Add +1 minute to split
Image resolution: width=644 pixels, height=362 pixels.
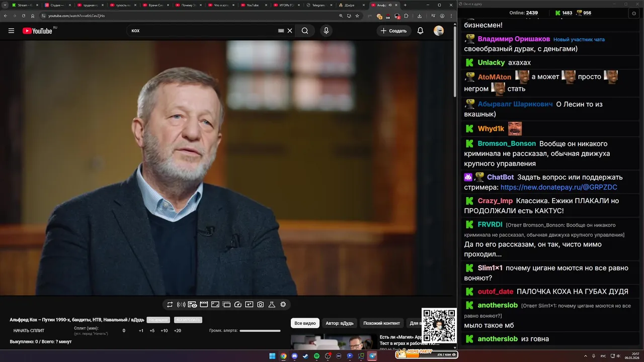click(141, 331)
